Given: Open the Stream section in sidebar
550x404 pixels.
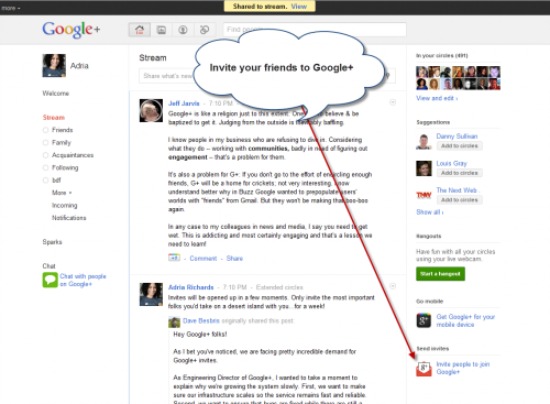Looking at the screenshot, I should (x=54, y=117).
